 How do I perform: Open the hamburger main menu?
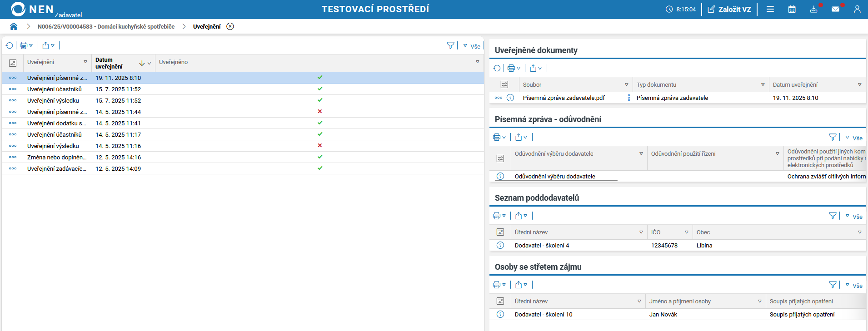770,9
